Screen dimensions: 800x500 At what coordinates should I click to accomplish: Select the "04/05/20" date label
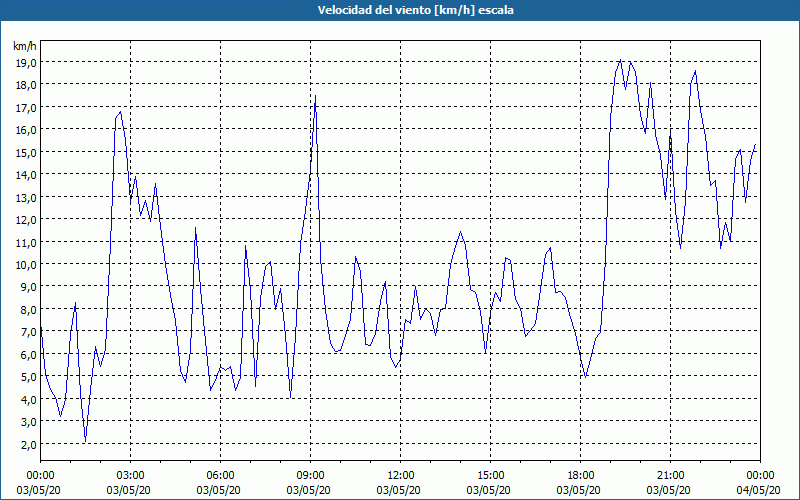(x=759, y=490)
